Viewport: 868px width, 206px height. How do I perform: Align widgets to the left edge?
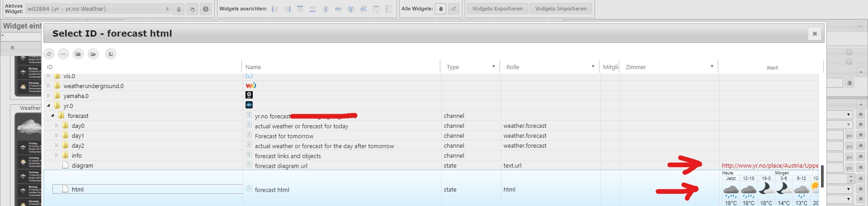(275, 9)
